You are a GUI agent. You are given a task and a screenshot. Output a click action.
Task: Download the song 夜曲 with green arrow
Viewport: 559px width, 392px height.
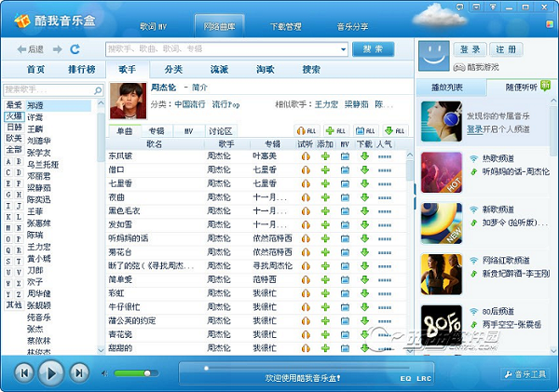click(364, 198)
